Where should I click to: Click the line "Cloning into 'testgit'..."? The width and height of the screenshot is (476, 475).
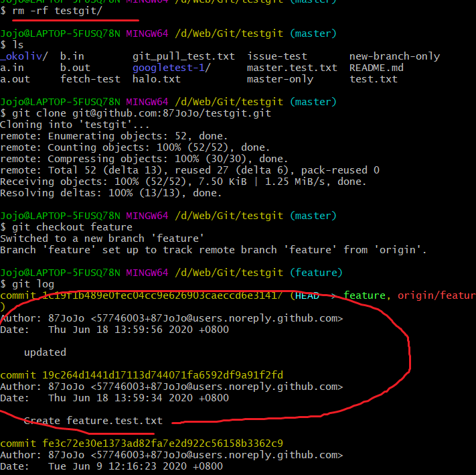[75, 125]
